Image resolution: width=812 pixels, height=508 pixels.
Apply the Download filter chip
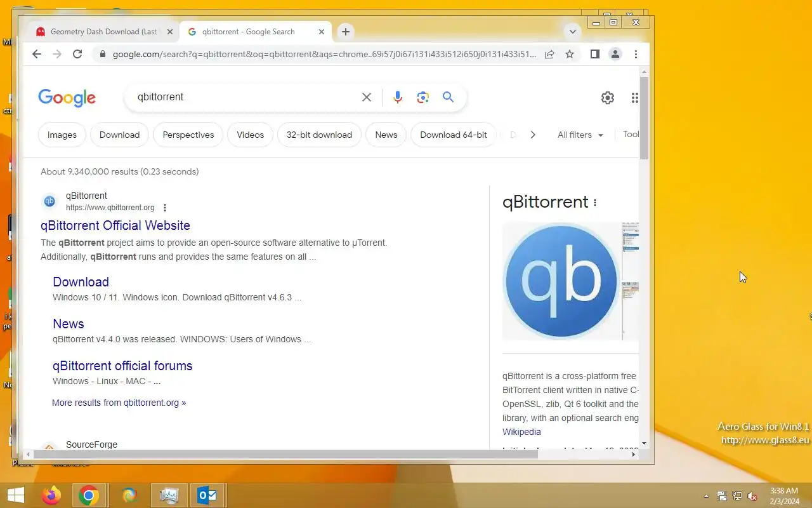[119, 135]
